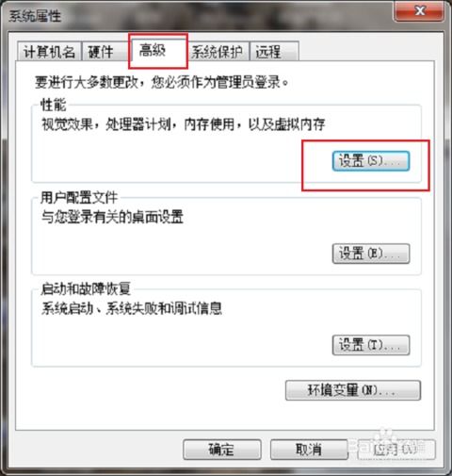Go to the 系统保护 tab
The image size is (452, 476).
point(218,51)
